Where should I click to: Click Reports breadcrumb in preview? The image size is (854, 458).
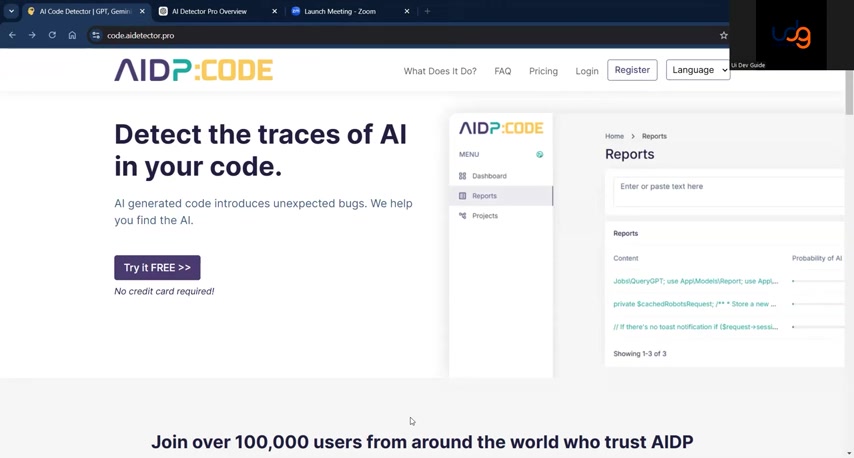tap(654, 136)
